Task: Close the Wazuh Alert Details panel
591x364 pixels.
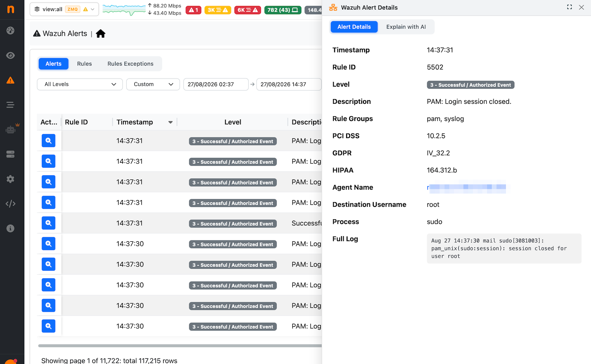Action: tap(582, 7)
